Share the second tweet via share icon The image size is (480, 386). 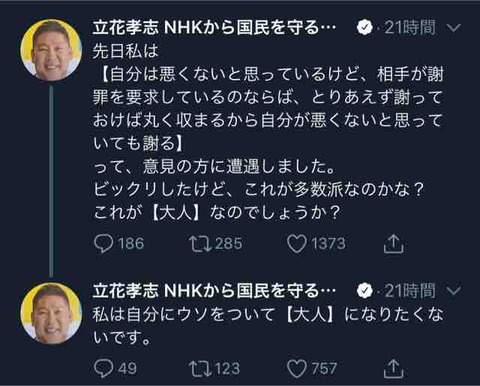(x=394, y=368)
